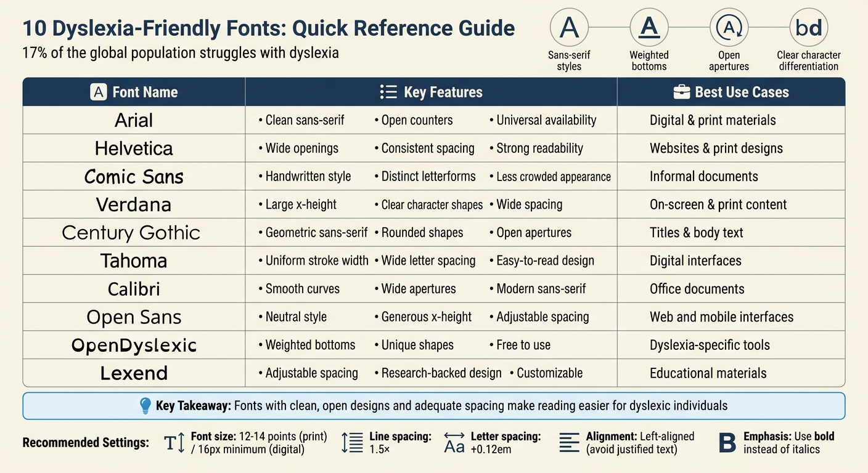Click "Large x-height" feature text

coord(301,204)
